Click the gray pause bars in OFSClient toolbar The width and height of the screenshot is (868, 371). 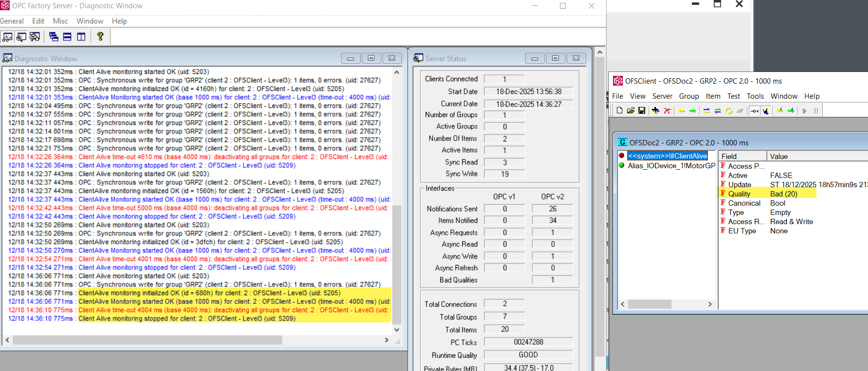click(x=816, y=110)
